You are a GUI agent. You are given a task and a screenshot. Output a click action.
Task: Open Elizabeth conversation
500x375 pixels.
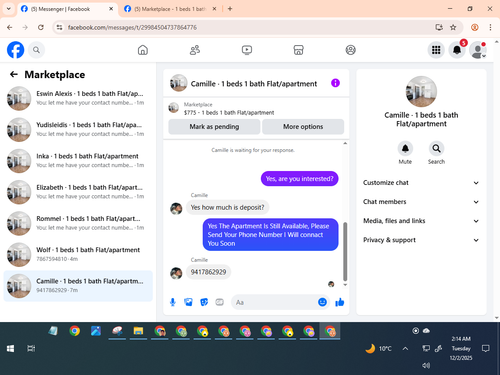[x=78, y=192]
